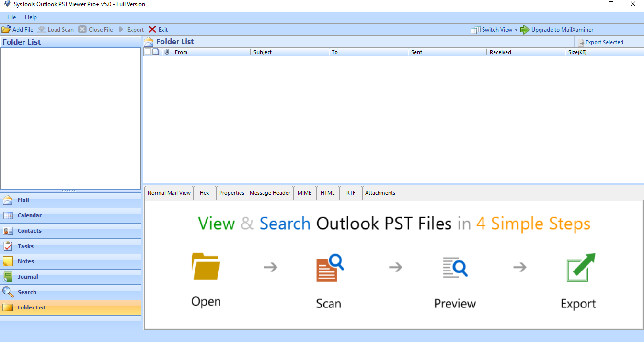The image size is (644, 342).
Task: Open the Mail section envelope icon
Action: coord(8,200)
